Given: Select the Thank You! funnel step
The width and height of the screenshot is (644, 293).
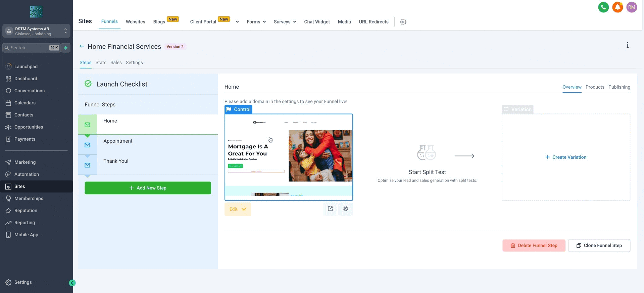Looking at the screenshot, I should 148,165.
